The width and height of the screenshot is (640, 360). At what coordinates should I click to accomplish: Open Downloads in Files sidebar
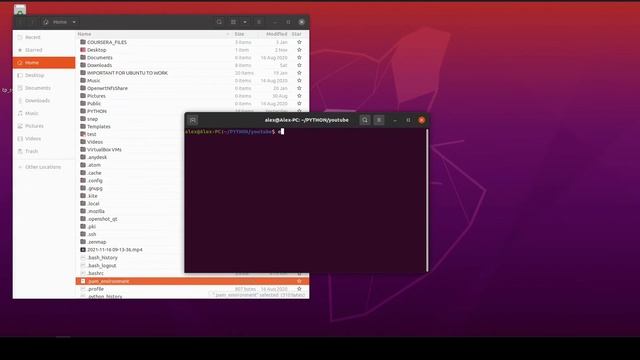pyautogui.click(x=44, y=100)
